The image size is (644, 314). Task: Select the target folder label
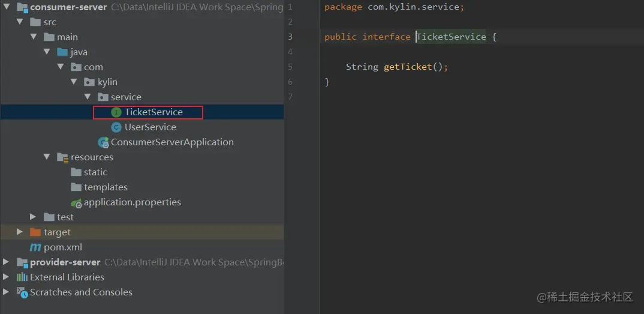[x=57, y=232]
